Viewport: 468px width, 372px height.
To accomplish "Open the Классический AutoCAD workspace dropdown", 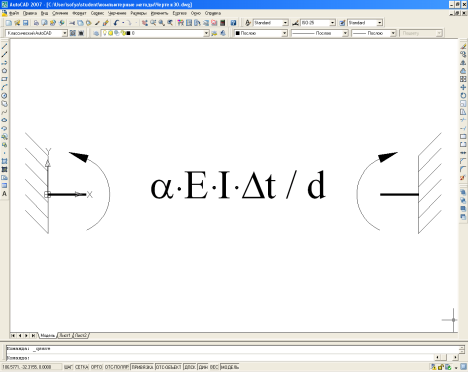I will tap(36, 33).
